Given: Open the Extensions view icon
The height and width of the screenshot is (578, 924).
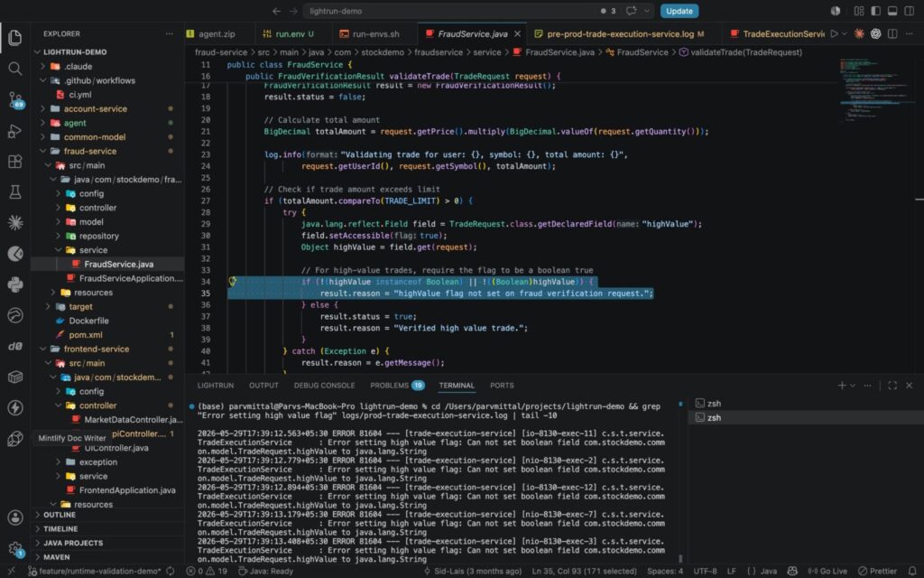Looking at the screenshot, I should (x=15, y=161).
